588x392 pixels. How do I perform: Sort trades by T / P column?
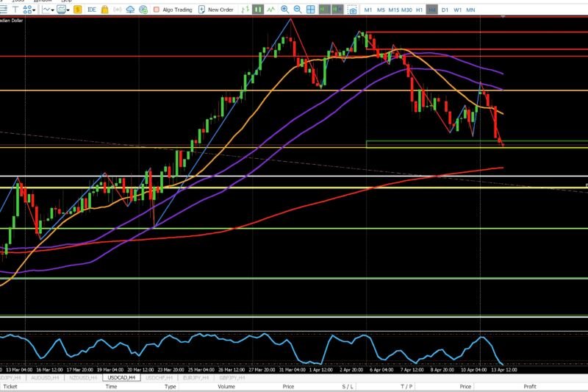(406, 387)
